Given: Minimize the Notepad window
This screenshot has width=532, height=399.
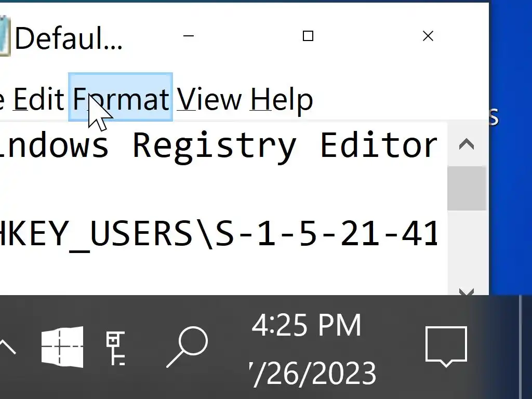Looking at the screenshot, I should [189, 36].
